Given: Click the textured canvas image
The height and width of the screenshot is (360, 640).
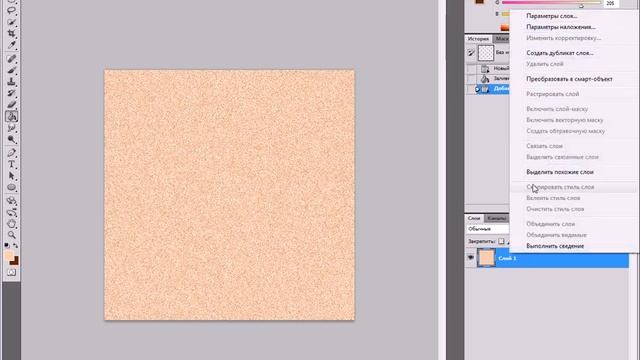Looking at the screenshot, I should [x=229, y=195].
